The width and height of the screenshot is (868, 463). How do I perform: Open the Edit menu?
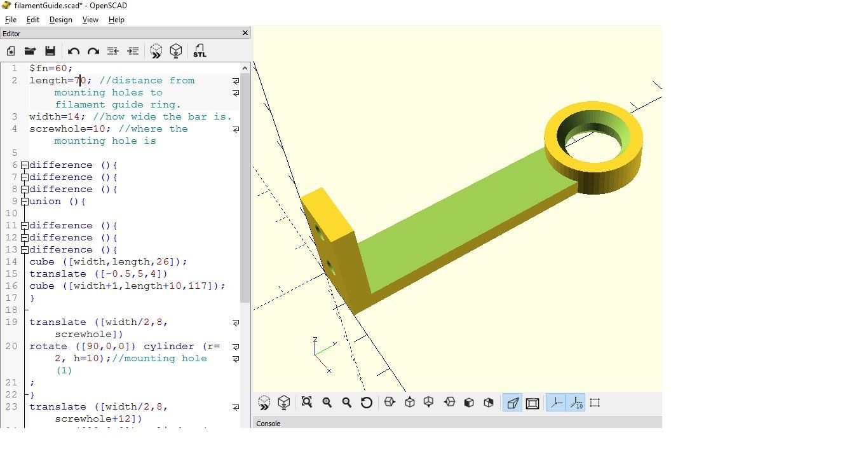(x=33, y=20)
